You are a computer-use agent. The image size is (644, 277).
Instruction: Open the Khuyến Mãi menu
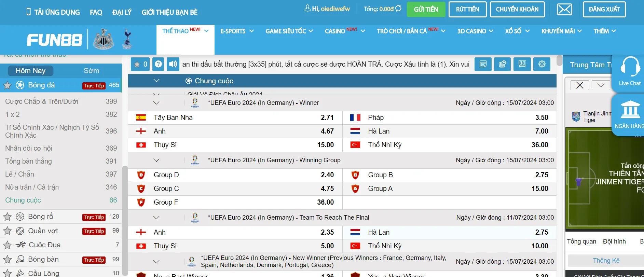(562, 31)
